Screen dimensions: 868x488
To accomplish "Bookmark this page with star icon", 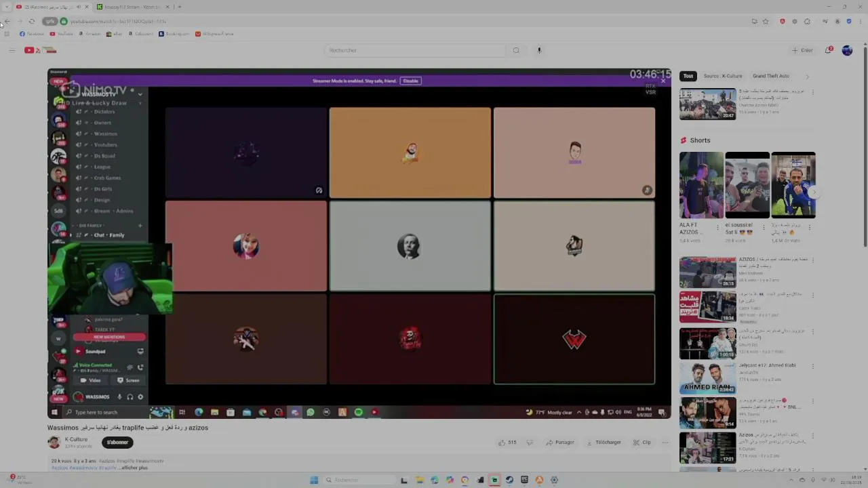I will [766, 22].
